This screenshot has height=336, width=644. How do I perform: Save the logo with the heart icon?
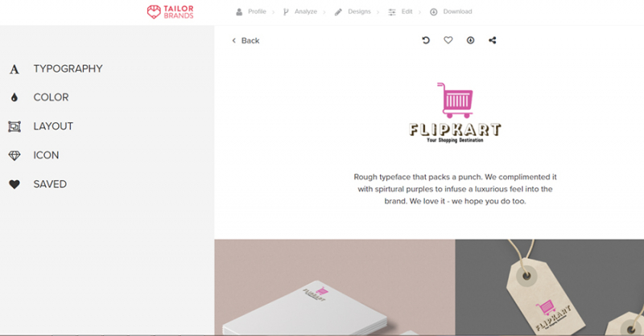coord(448,40)
